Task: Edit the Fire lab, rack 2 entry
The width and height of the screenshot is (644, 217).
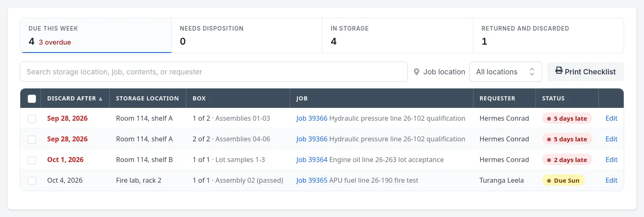Action: [x=611, y=181]
